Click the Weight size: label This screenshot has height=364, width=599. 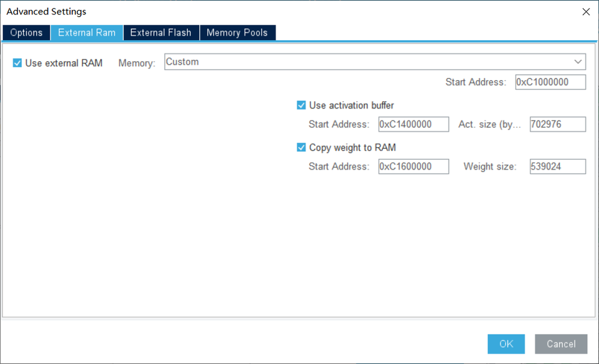[x=490, y=166]
